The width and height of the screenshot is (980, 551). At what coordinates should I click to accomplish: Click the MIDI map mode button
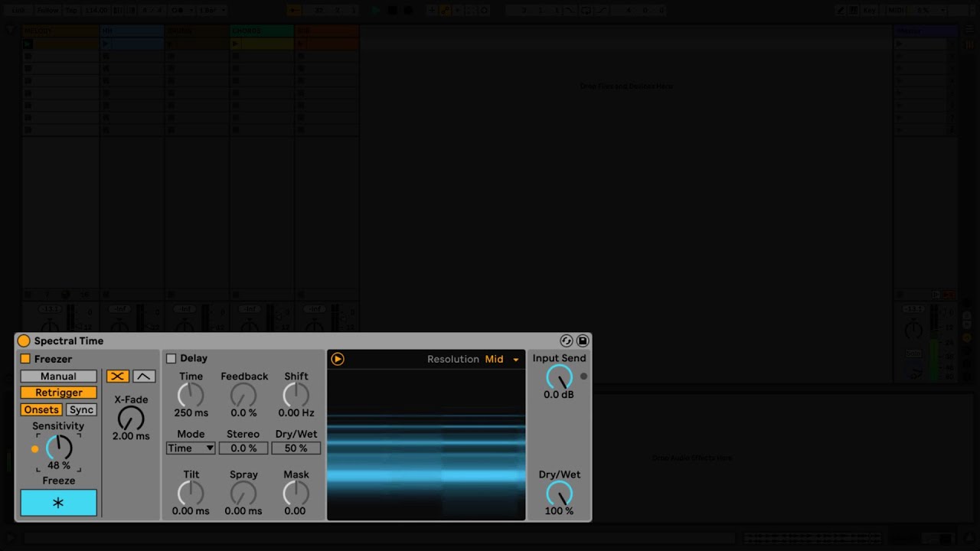(896, 10)
